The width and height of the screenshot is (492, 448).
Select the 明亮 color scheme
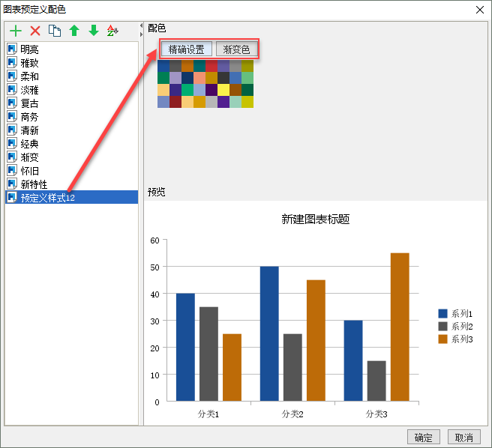[x=71, y=49]
